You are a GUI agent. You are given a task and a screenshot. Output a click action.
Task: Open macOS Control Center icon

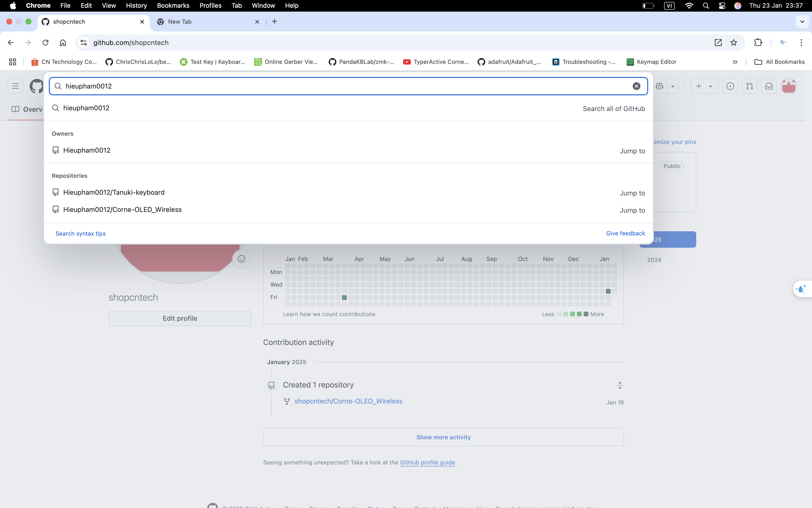coord(722,6)
